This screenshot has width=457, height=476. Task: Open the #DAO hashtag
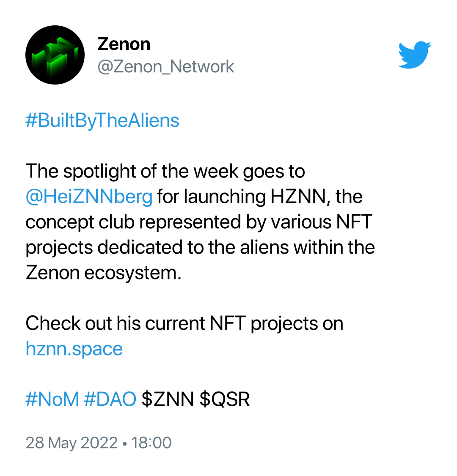[110, 399]
